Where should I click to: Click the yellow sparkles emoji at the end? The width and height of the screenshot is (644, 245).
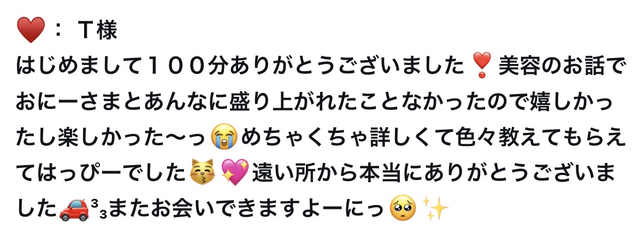435,208
